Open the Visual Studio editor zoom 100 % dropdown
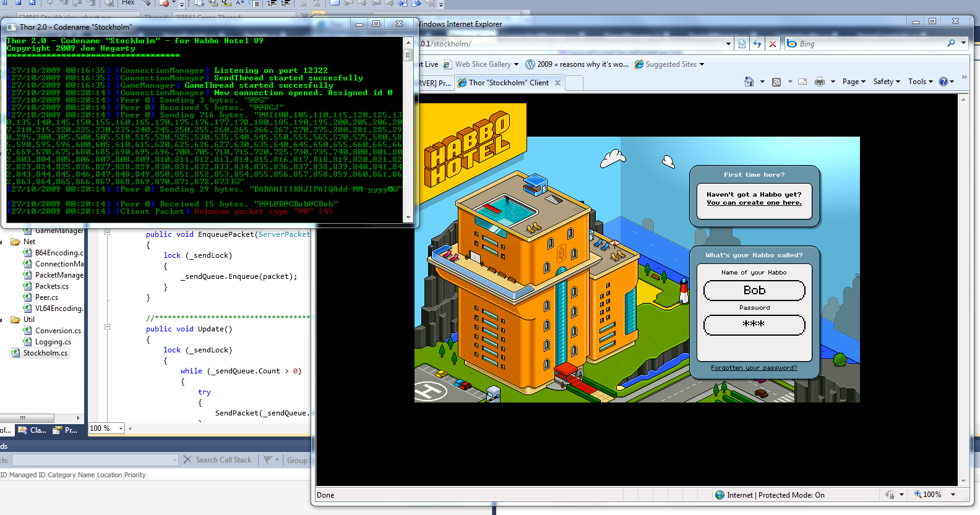 click(x=121, y=428)
